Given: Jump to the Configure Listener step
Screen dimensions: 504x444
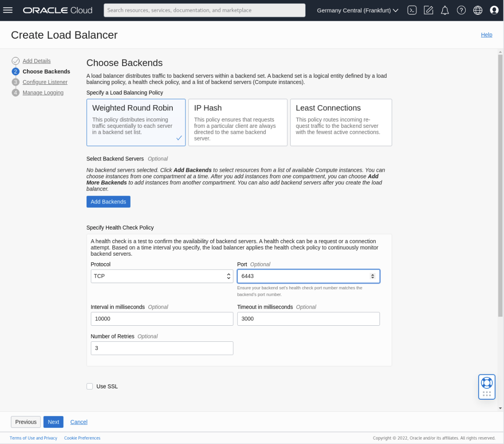Looking at the screenshot, I should 45,82.
